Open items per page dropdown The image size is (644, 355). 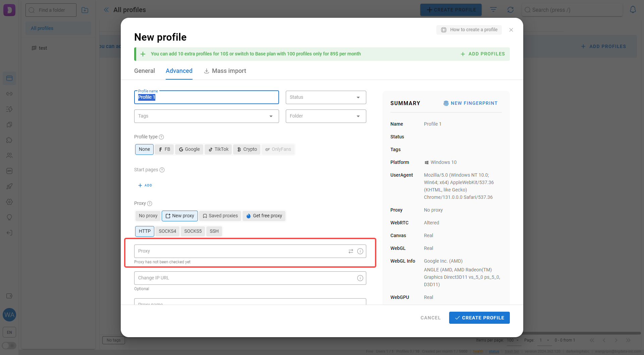pos(513,340)
